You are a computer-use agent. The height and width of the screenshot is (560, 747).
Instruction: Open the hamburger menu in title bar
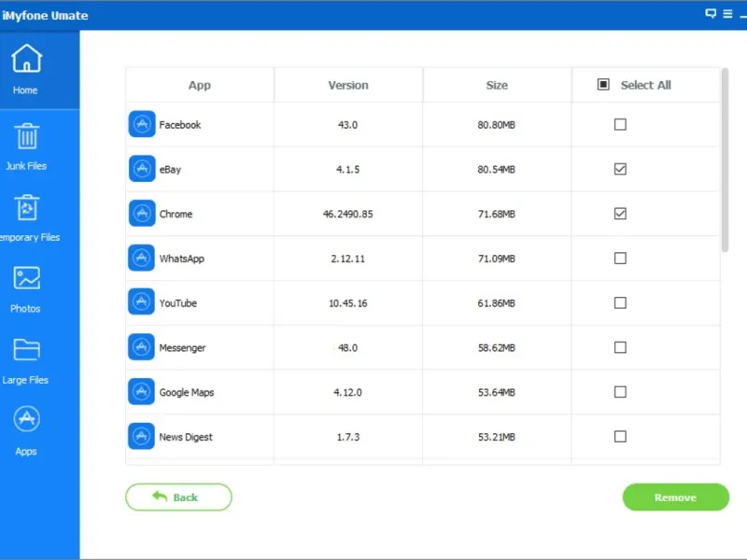click(x=727, y=14)
